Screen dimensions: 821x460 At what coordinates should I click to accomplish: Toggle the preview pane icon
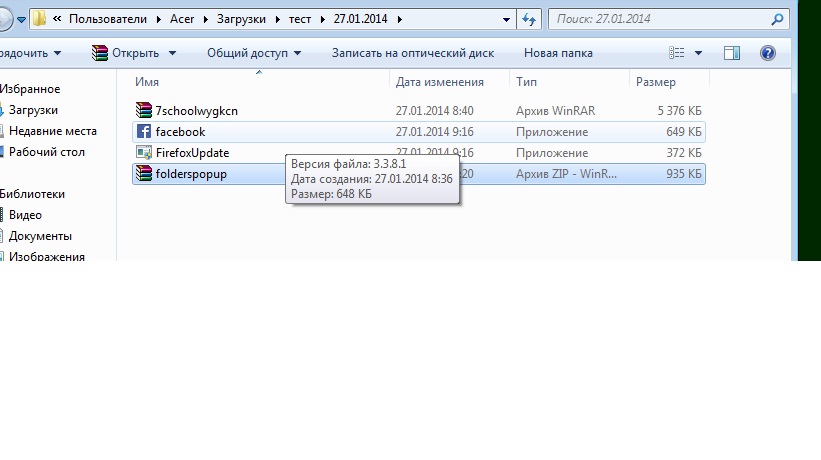point(732,53)
